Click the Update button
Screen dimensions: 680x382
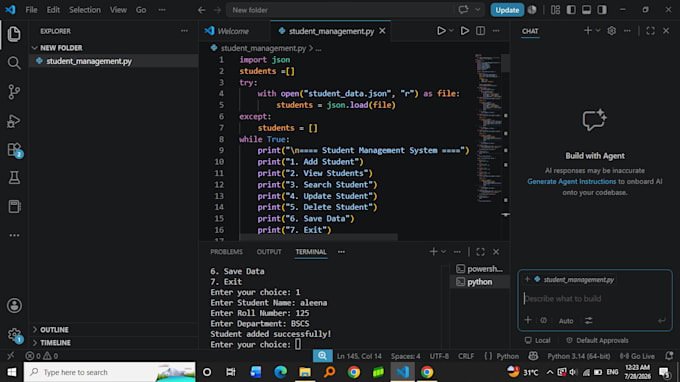tap(507, 10)
